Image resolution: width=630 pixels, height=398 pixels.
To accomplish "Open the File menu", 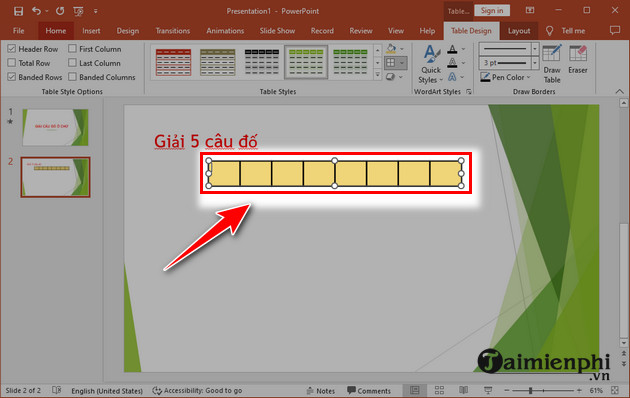I will [x=18, y=31].
